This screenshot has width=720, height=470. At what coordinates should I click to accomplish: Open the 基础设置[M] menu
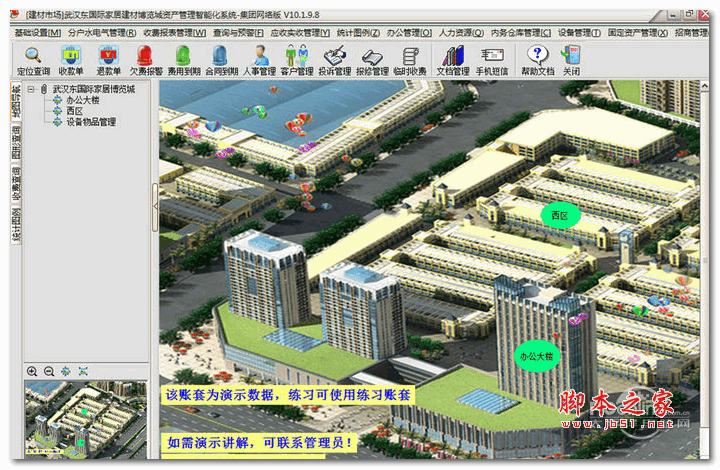(38, 33)
